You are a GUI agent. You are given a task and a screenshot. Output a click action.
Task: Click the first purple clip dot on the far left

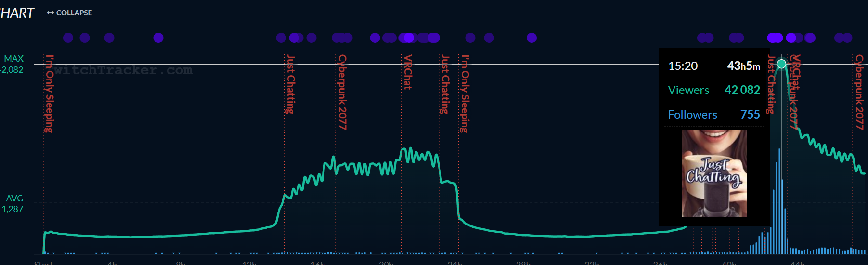(68, 38)
